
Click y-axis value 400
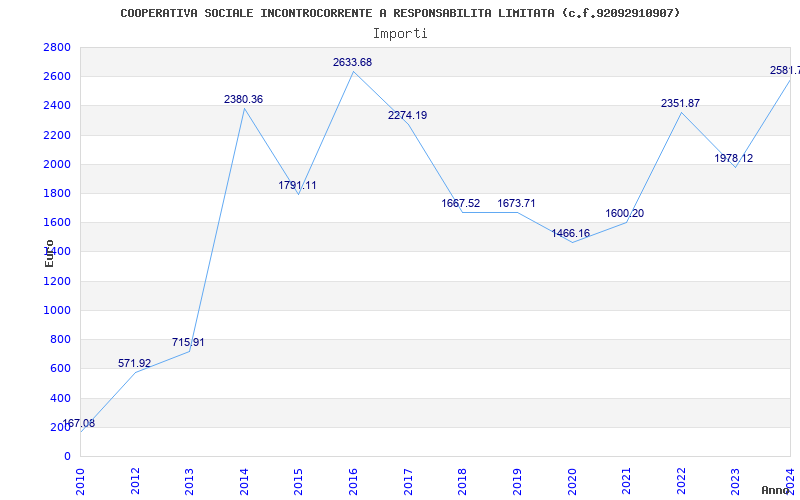[61, 398]
